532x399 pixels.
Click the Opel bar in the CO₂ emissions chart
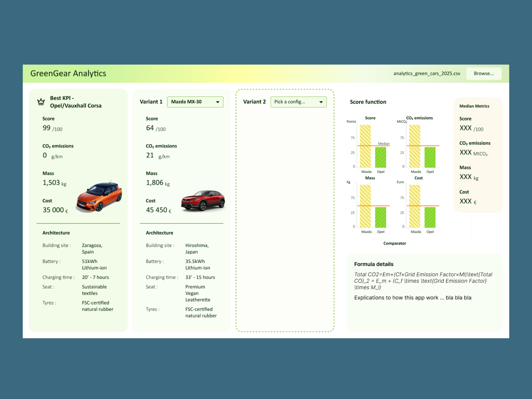430,157
